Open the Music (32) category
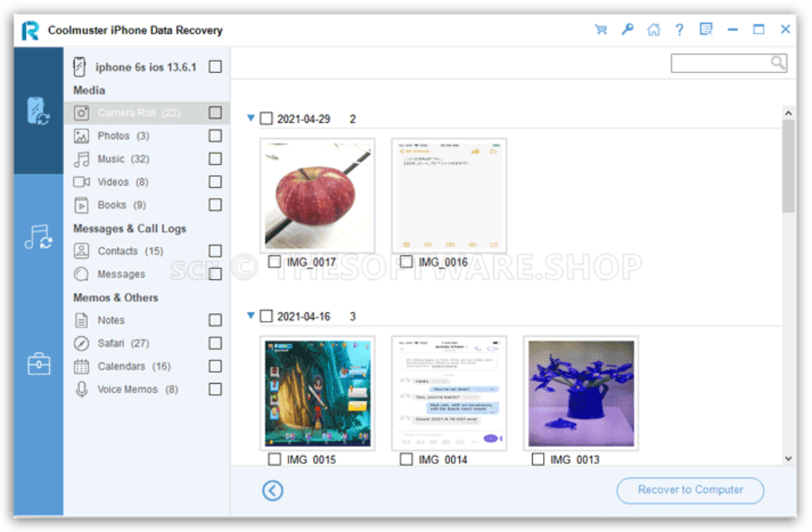 [x=123, y=159]
